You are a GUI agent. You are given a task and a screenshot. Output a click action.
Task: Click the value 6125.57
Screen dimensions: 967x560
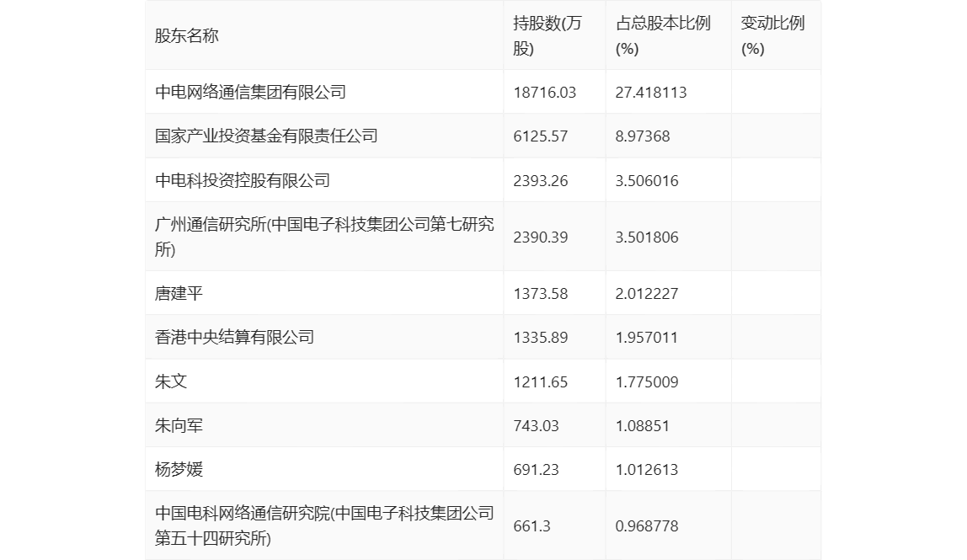(540, 136)
